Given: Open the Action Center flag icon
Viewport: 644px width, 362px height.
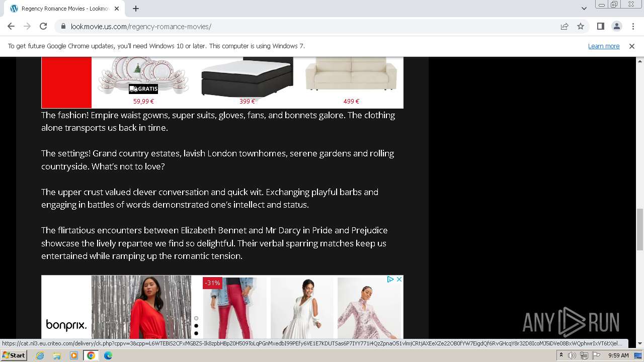Looking at the screenshot, I should tap(596, 355).
